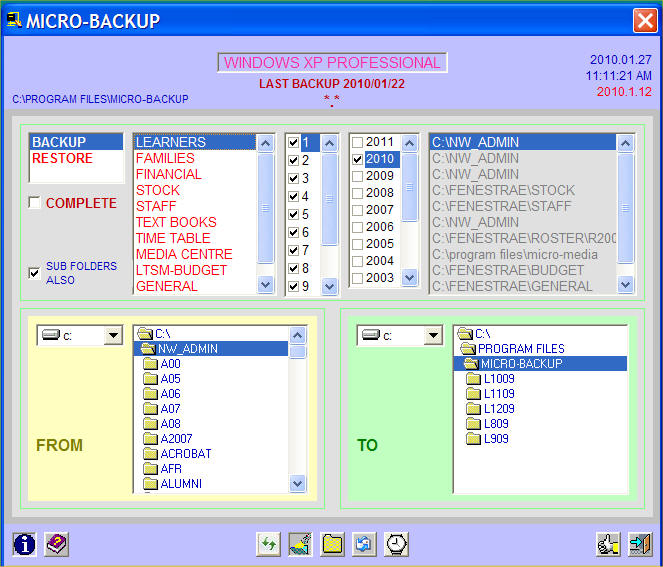663x567 pixels.
Task: Toggle the SUB FOLDERS ALSO checkbox
Action: coord(35,273)
